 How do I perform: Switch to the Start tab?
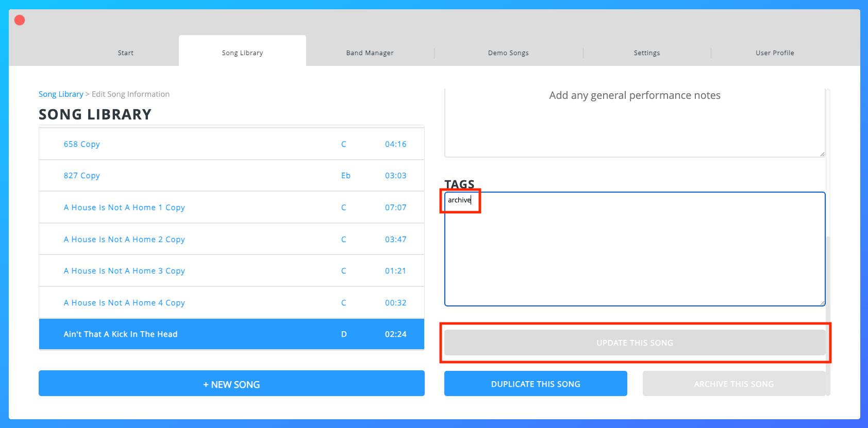pyautogui.click(x=125, y=53)
